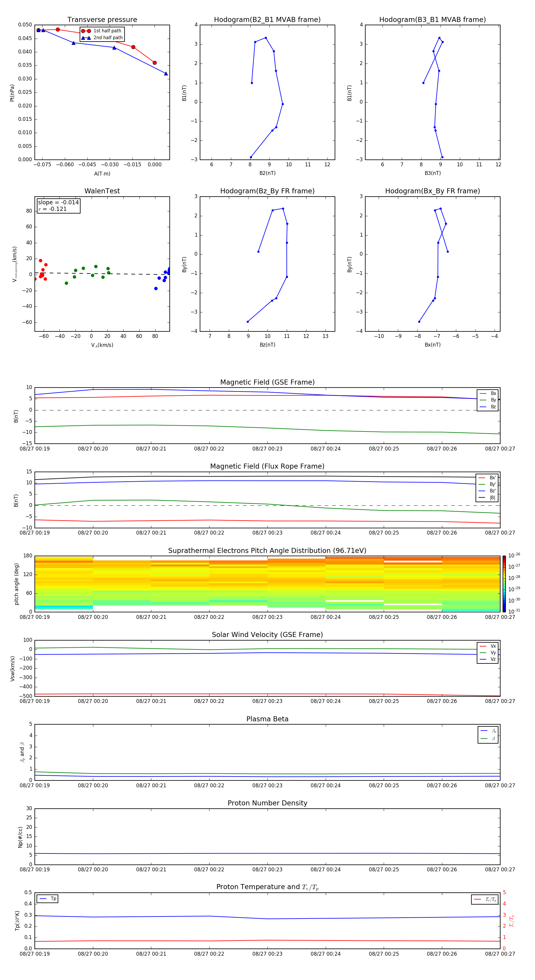
Task: Click the 'pitch angle (deg)' axis label
Action: click(x=16, y=584)
